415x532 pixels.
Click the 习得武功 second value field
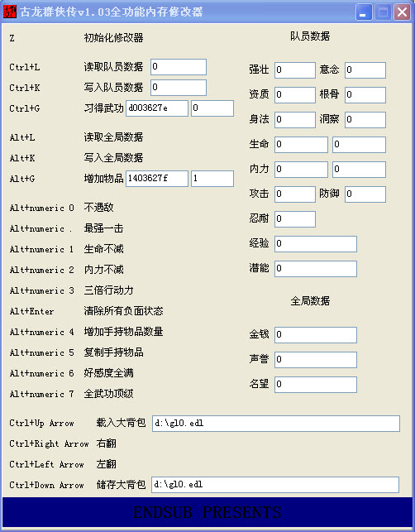tap(212, 108)
